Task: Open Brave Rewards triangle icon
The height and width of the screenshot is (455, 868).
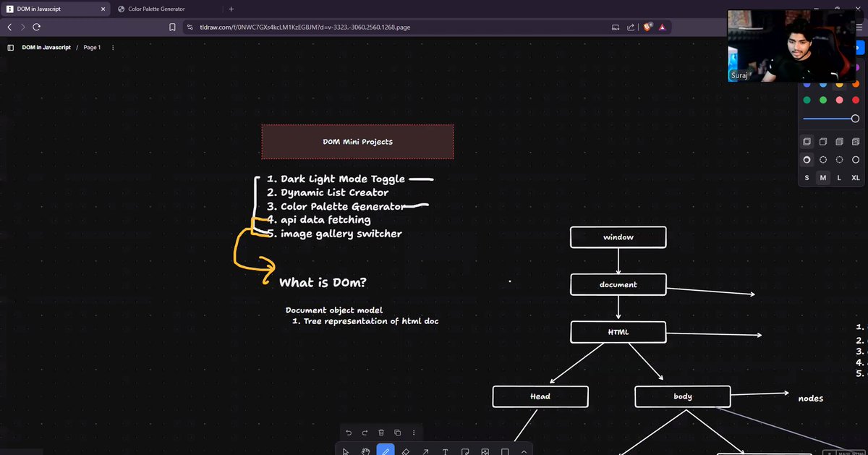Action: coord(662,27)
